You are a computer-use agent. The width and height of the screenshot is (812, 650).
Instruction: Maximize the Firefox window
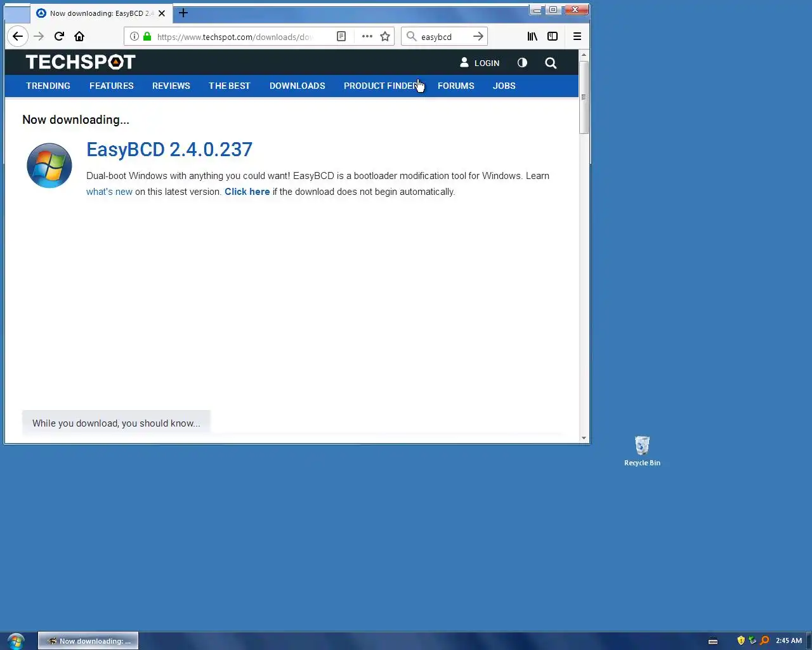553,10
